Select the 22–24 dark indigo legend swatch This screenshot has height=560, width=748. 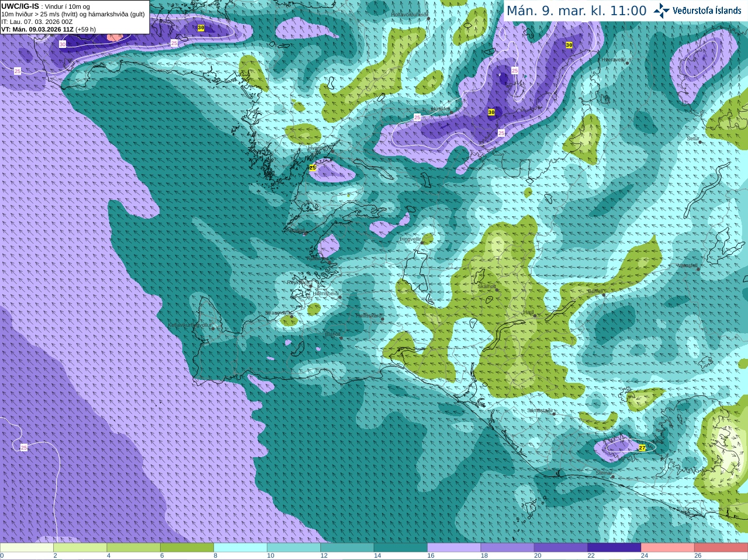(x=614, y=548)
